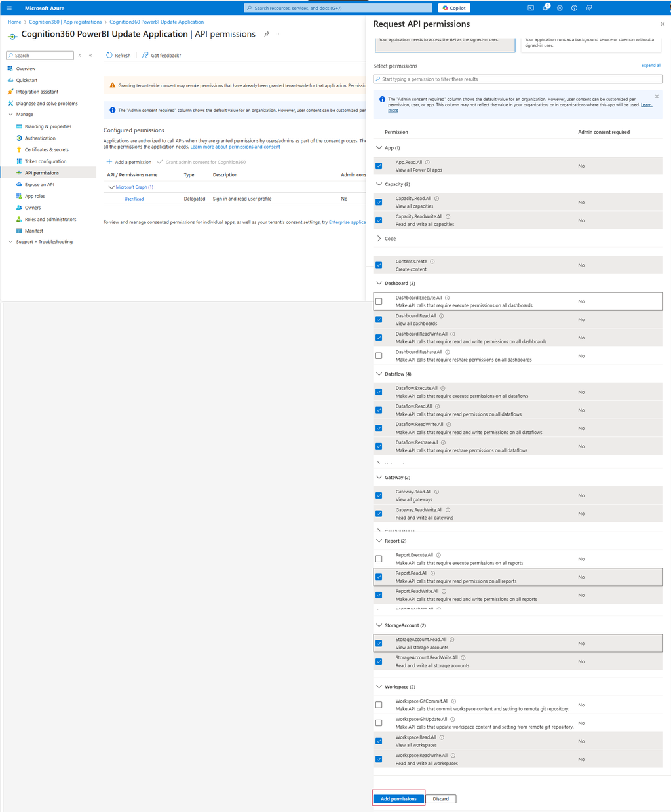This screenshot has width=671, height=812.
Task: Click the Authentication icon
Action: pos(19,138)
